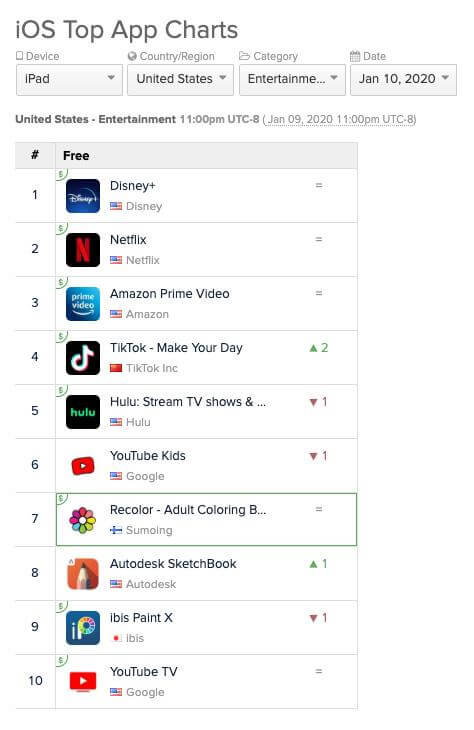Open the Disney+ app icon
The image size is (474, 730).
click(x=83, y=196)
